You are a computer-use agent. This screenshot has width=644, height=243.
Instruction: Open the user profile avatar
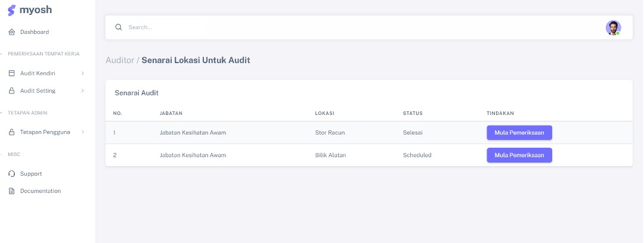(x=612, y=27)
